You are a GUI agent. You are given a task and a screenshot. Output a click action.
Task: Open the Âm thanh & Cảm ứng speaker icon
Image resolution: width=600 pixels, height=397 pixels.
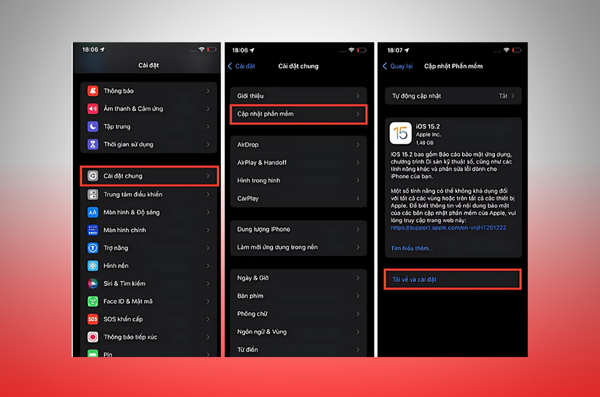pyautogui.click(x=93, y=109)
